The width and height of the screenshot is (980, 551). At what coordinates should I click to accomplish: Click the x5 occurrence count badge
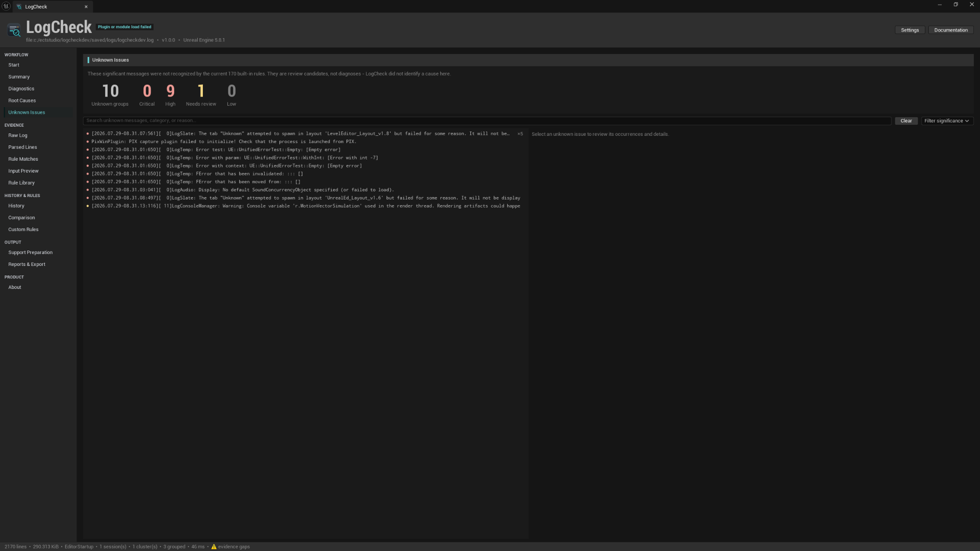[520, 134]
